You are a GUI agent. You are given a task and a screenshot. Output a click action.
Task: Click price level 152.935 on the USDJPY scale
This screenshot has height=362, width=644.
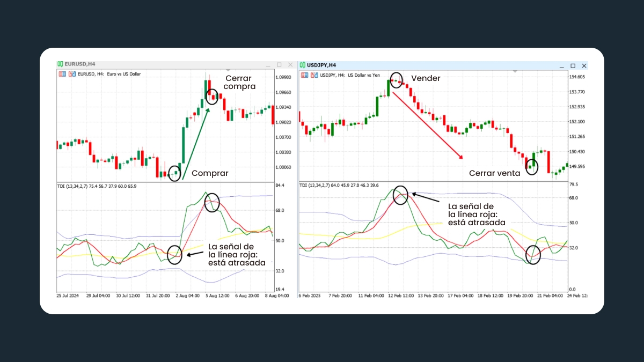(577, 107)
